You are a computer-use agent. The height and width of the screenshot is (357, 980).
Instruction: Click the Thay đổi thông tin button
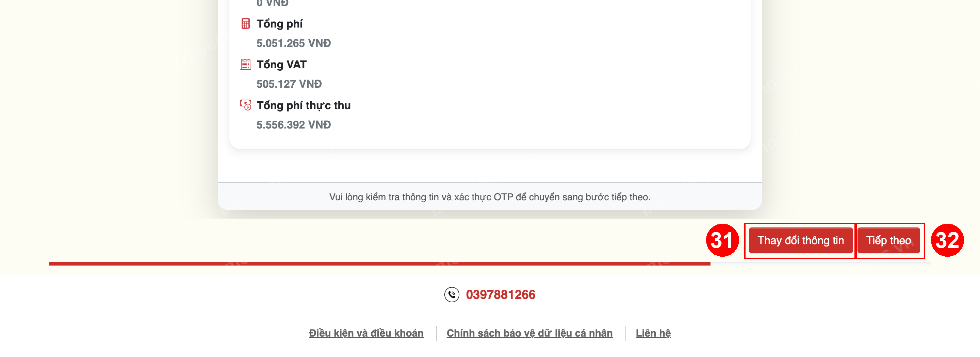(x=800, y=240)
